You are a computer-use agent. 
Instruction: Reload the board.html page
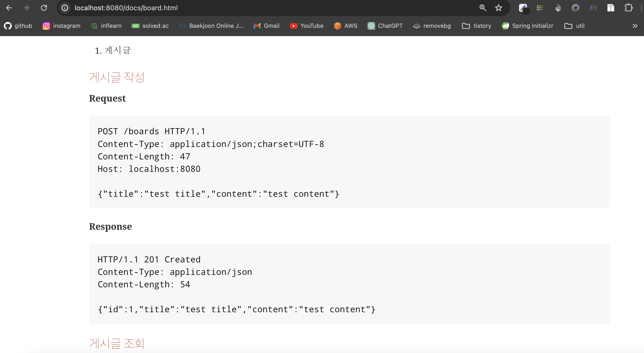pos(44,8)
